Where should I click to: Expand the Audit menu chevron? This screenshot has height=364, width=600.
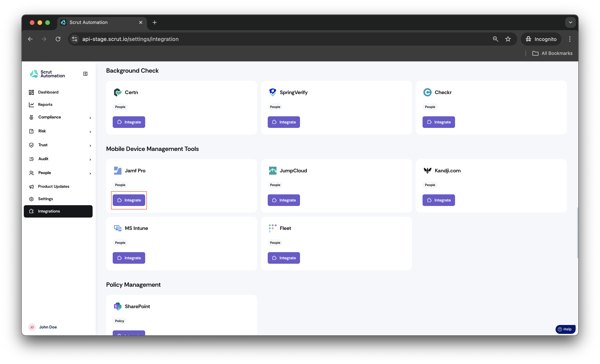pos(90,159)
